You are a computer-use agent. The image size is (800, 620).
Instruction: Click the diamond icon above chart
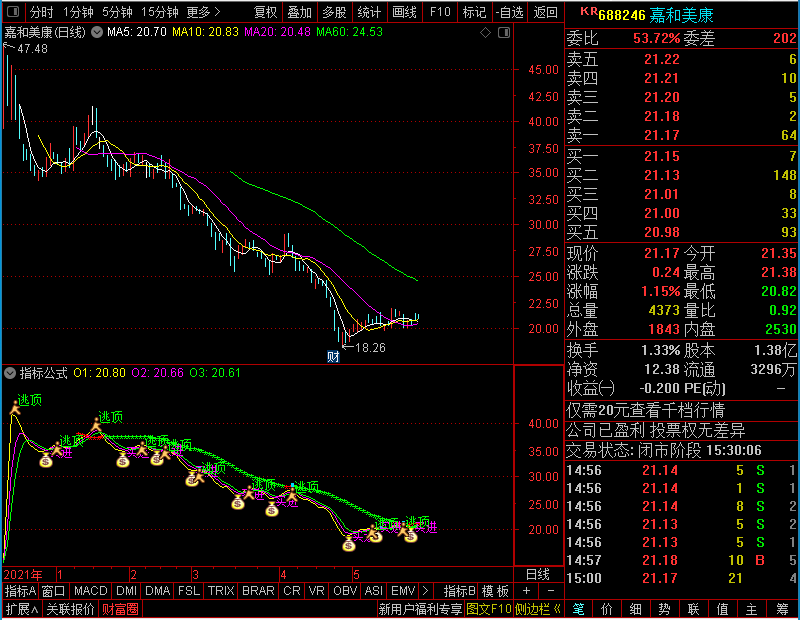(x=485, y=33)
